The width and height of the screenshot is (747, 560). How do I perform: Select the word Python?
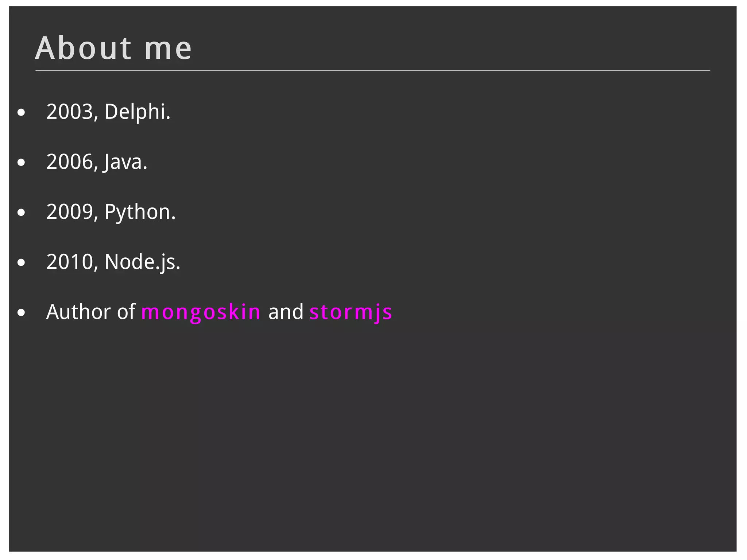point(138,212)
